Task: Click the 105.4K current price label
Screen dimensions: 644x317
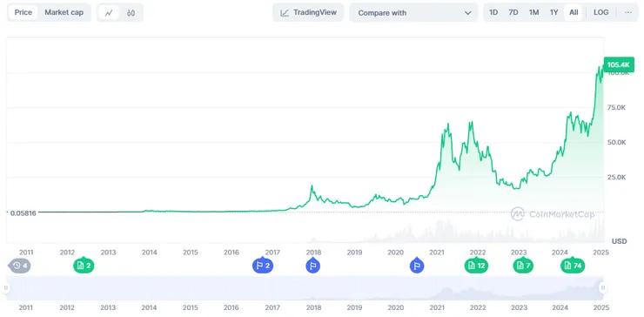Action: coord(619,64)
